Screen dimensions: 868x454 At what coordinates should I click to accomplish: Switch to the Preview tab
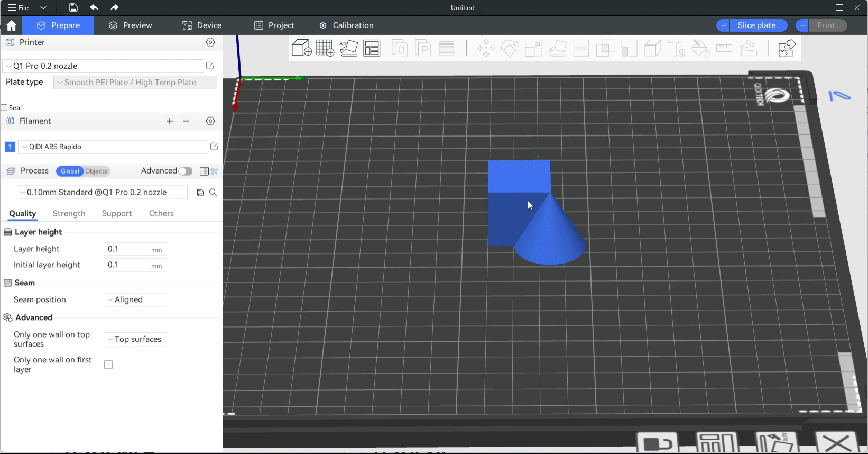(x=131, y=25)
